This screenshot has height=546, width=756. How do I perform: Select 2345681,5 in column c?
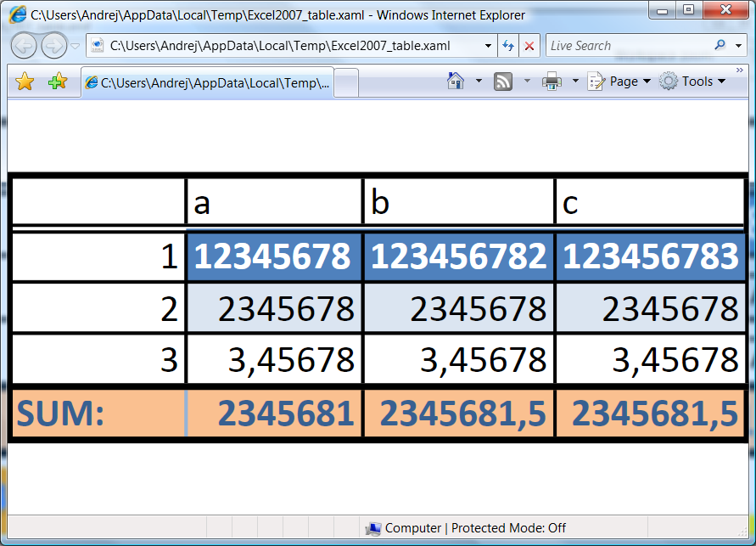pyautogui.click(x=651, y=413)
